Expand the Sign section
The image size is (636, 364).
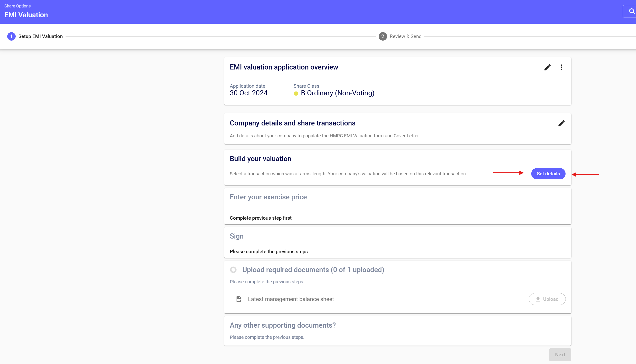[x=237, y=236]
